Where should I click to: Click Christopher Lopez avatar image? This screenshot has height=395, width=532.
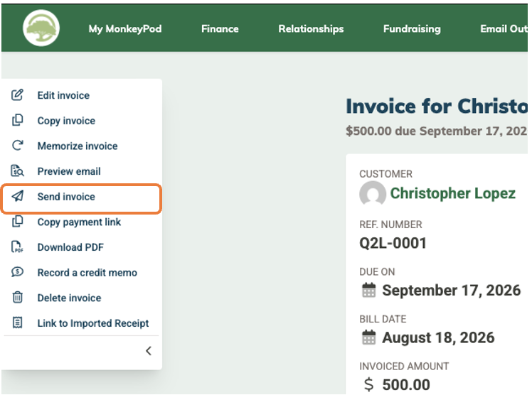tap(373, 193)
